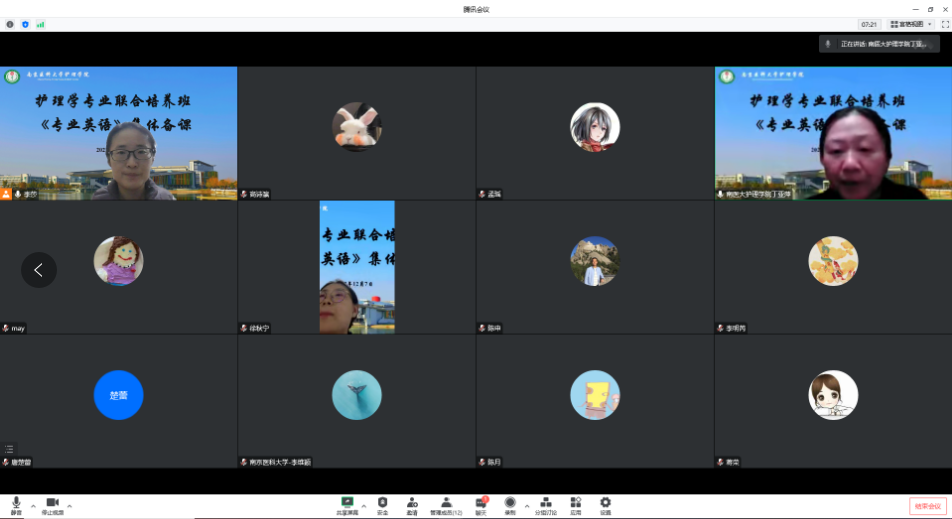The width and height of the screenshot is (952, 519).
Task: Expand the recording options arrow
Action: click(526, 505)
